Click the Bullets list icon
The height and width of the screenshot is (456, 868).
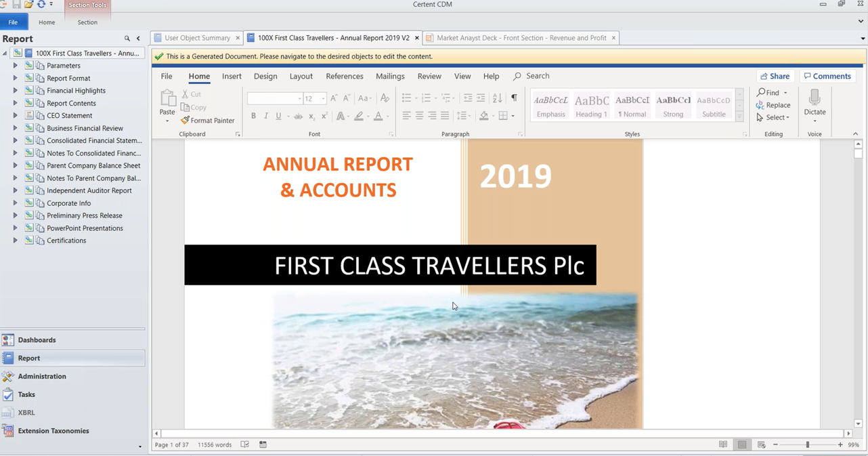point(406,98)
